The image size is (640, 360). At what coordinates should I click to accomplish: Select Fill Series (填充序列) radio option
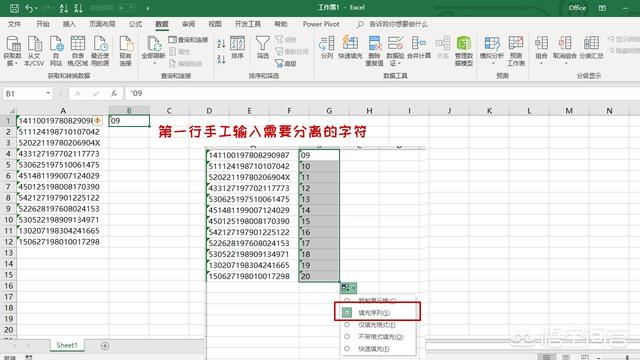point(347,313)
